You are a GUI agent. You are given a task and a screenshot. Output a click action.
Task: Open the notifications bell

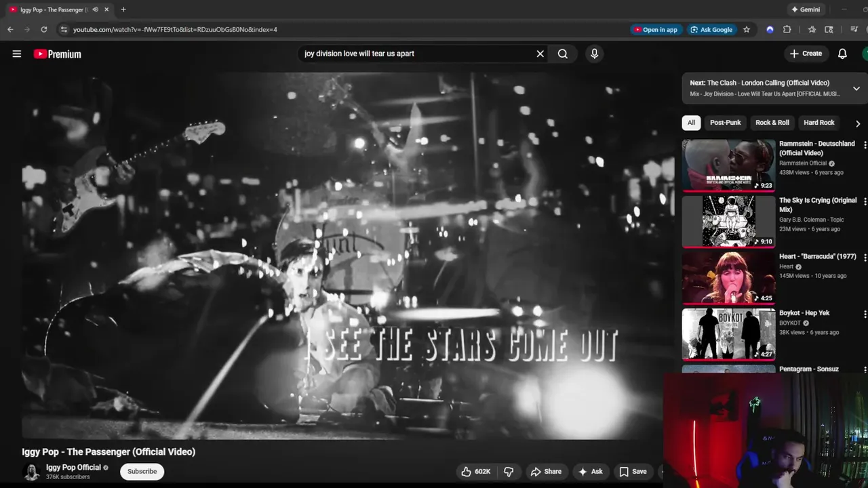click(x=842, y=54)
